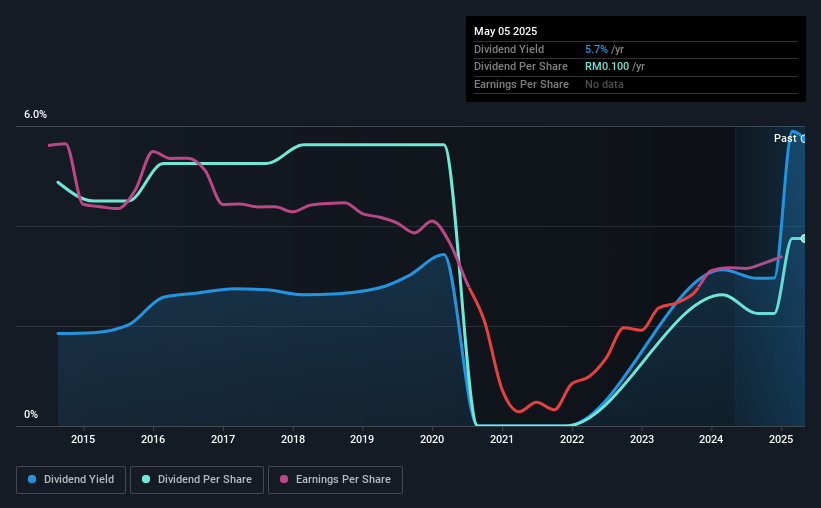The width and height of the screenshot is (821, 508).
Task: Click the 2019 x-axis label
Action: click(362, 439)
